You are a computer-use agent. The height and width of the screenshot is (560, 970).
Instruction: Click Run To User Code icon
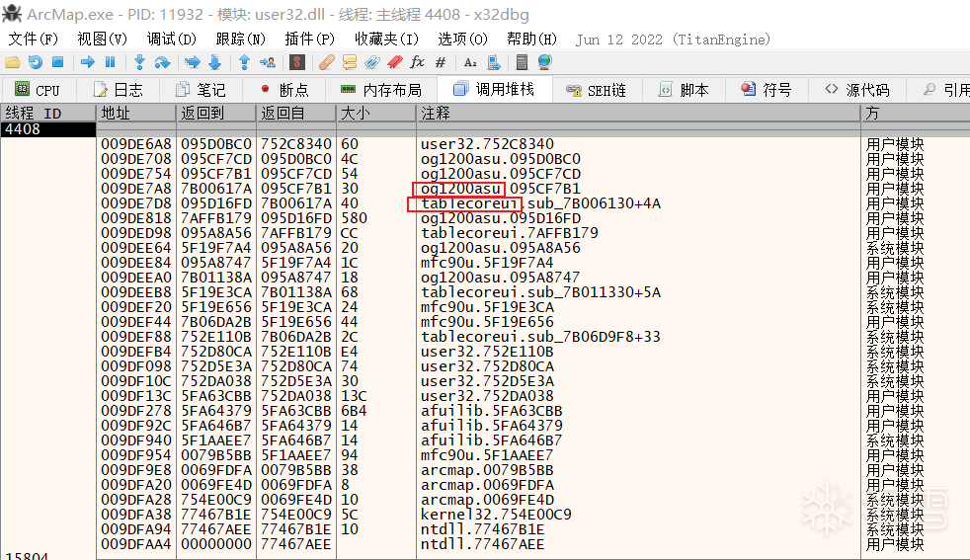[x=268, y=62]
